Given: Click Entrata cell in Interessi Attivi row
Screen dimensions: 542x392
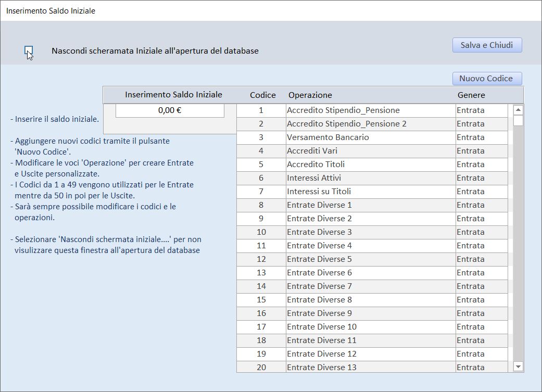Looking at the screenshot, I should click(482, 178).
